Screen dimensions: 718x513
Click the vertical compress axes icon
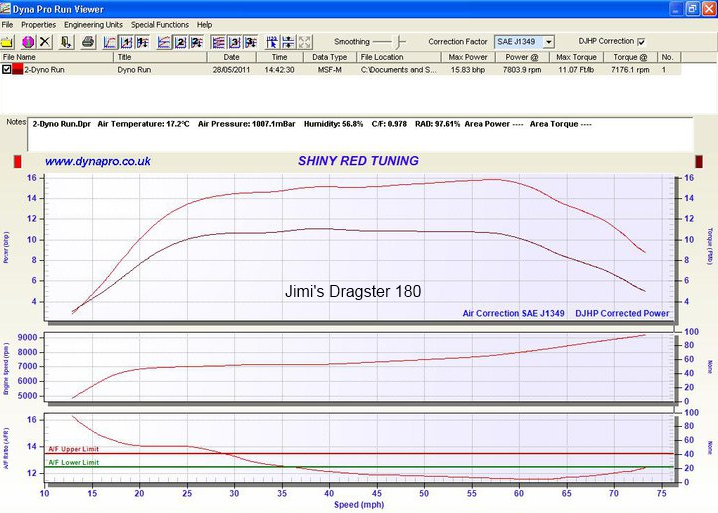[x=288, y=42]
